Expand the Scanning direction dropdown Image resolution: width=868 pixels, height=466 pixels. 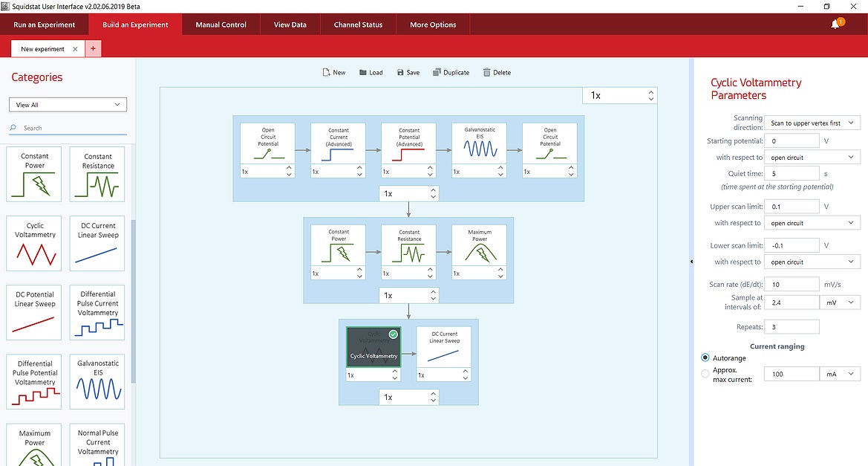(812, 123)
